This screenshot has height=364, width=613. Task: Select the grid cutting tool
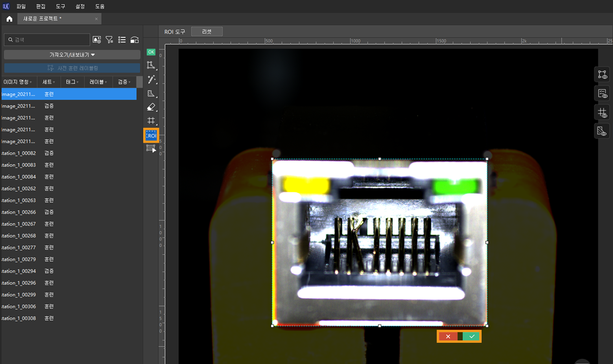pyautogui.click(x=151, y=121)
